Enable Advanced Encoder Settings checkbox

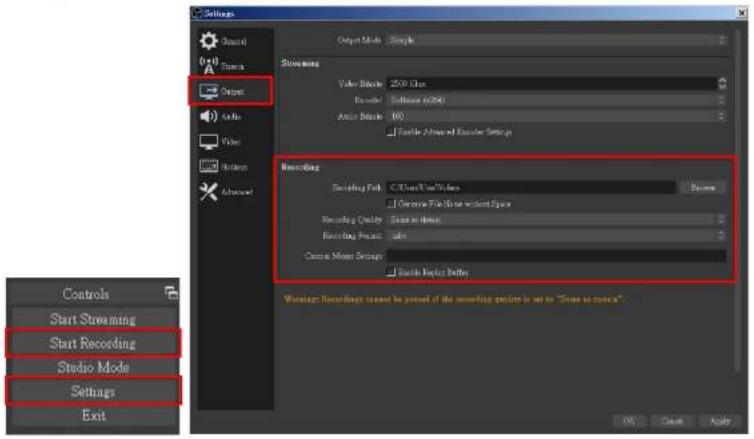[391, 131]
